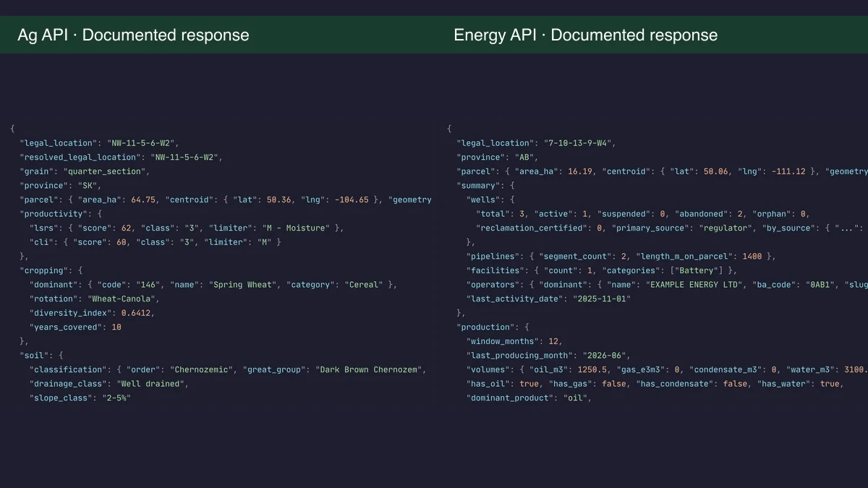Click the "Energy API · Documented response" heading
The height and width of the screenshot is (488, 868).
tap(586, 35)
